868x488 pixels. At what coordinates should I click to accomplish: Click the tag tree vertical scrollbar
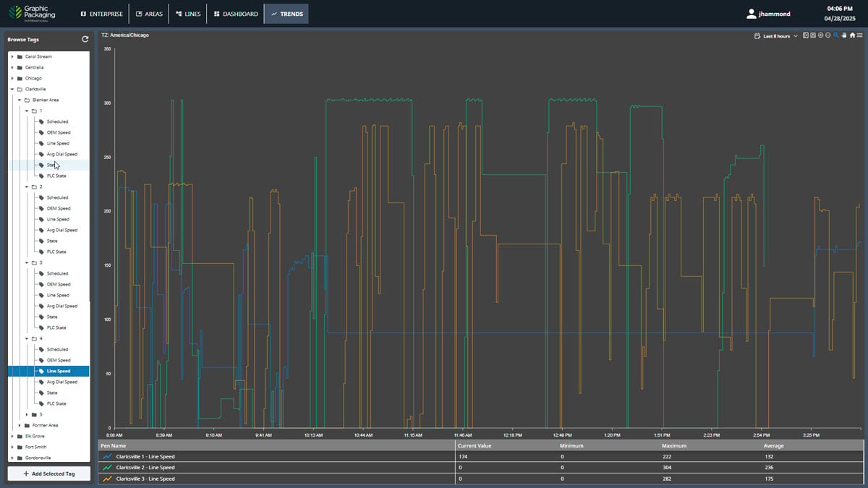tap(91, 177)
